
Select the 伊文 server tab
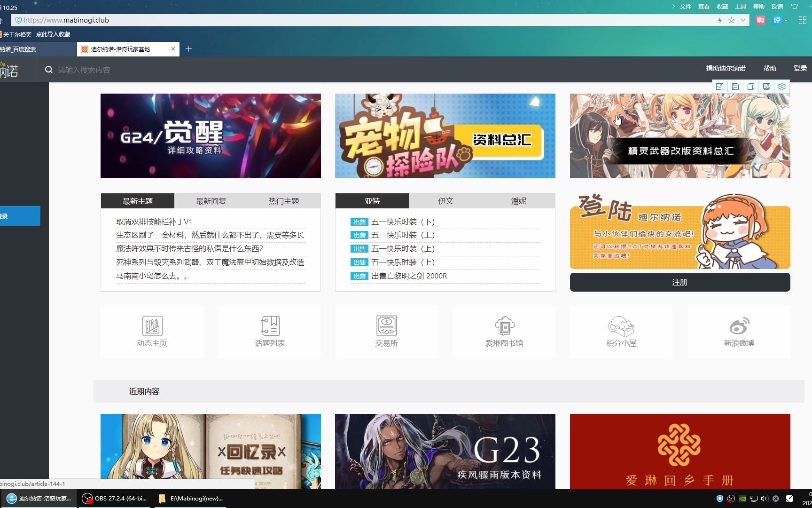[x=445, y=201]
